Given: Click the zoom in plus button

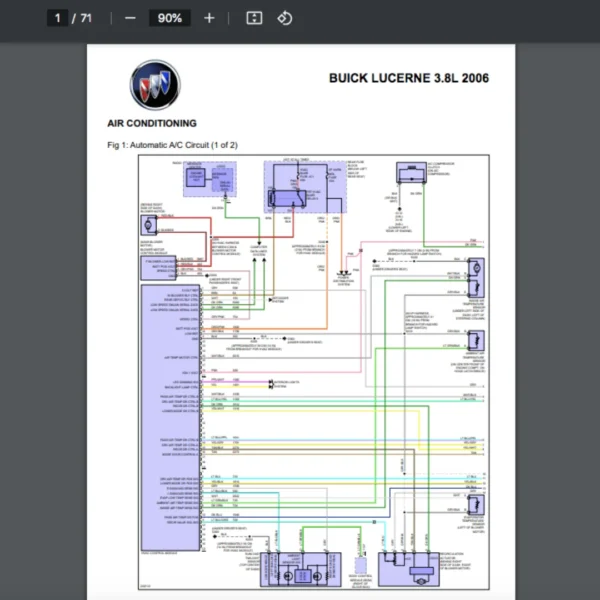Looking at the screenshot, I should point(209,18).
